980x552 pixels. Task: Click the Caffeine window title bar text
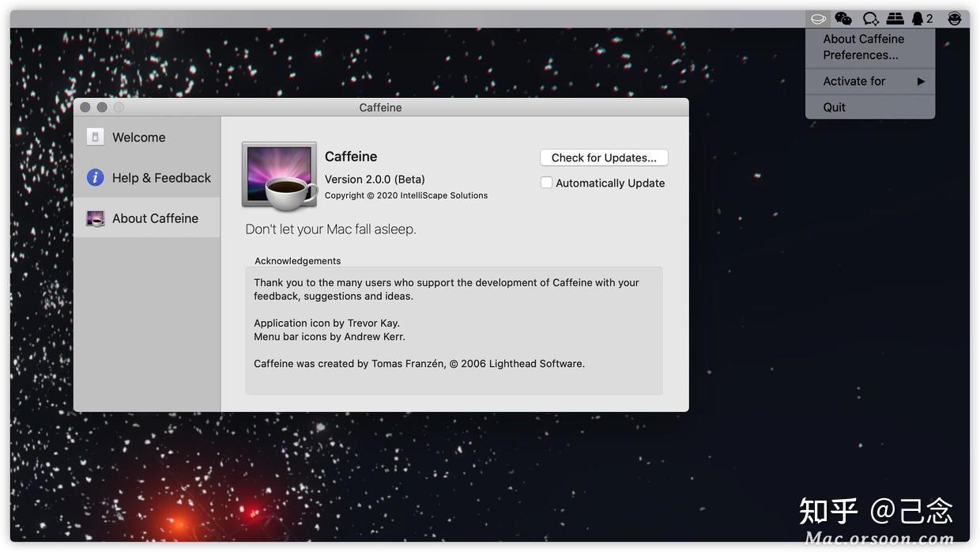[x=380, y=108]
